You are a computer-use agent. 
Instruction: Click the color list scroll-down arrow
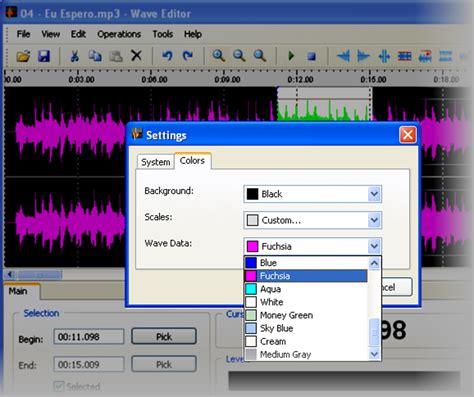374,354
